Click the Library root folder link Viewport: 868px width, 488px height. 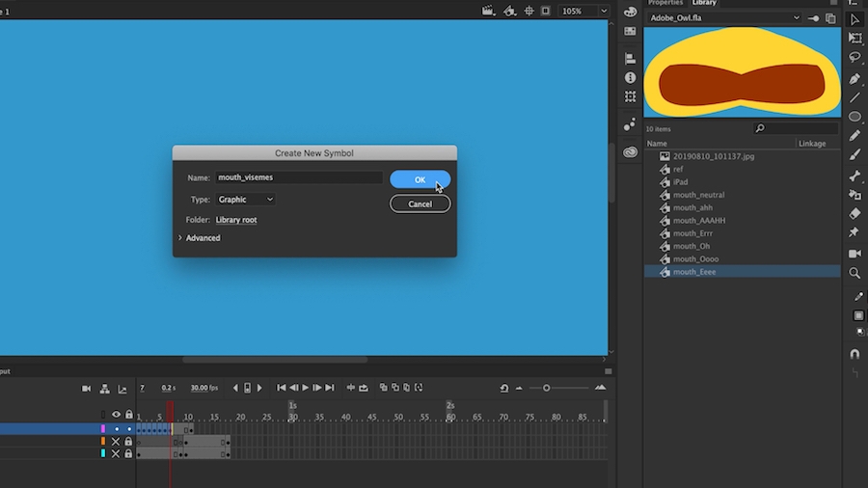click(x=236, y=220)
